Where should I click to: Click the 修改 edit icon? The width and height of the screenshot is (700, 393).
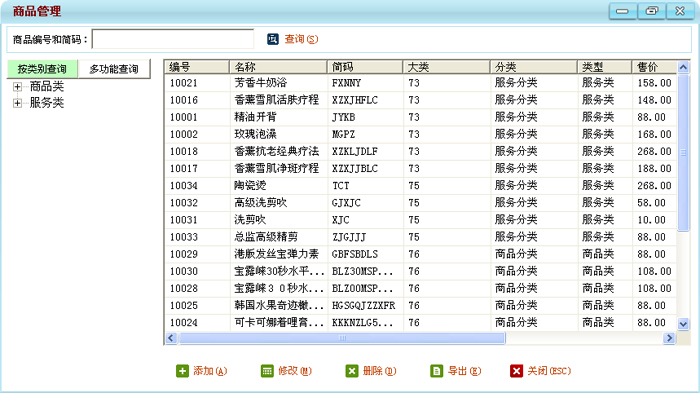tap(267, 371)
